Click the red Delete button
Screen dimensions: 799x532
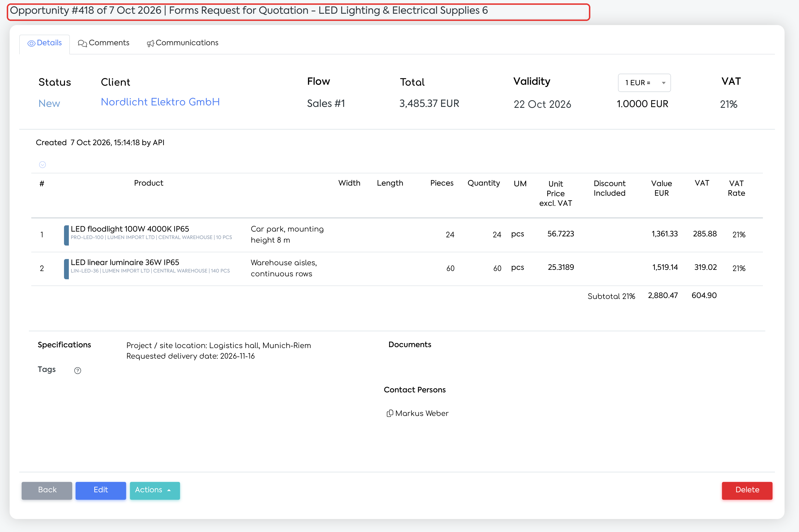747,490
